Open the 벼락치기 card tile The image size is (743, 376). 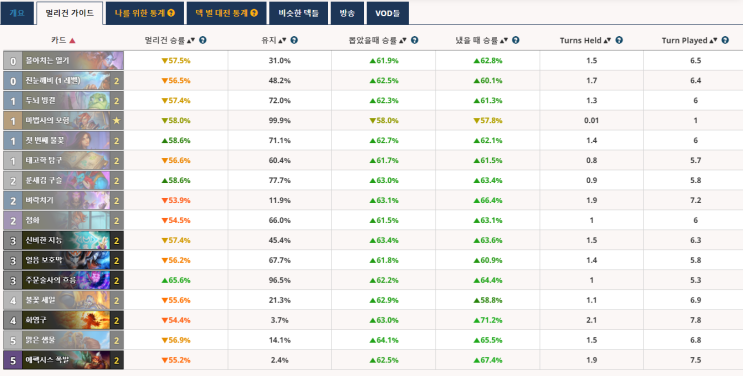click(x=63, y=200)
